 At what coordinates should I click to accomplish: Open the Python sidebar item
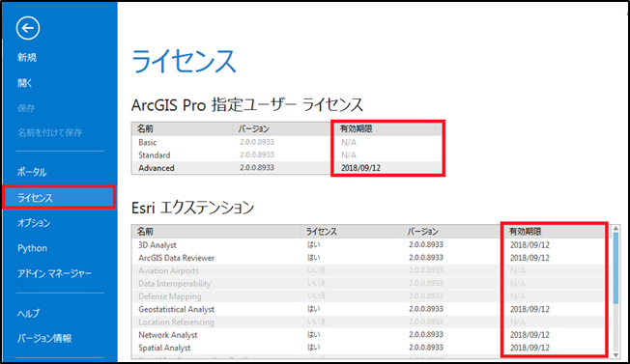click(32, 248)
